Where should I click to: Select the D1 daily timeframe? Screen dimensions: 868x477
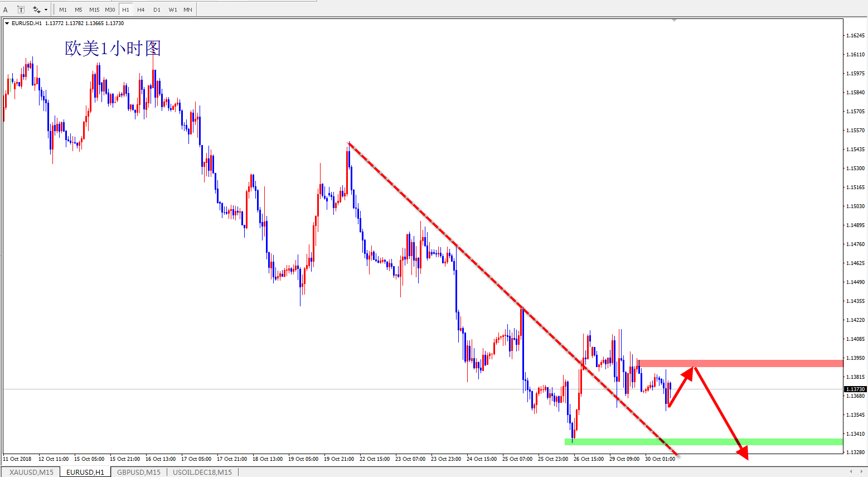coord(157,9)
